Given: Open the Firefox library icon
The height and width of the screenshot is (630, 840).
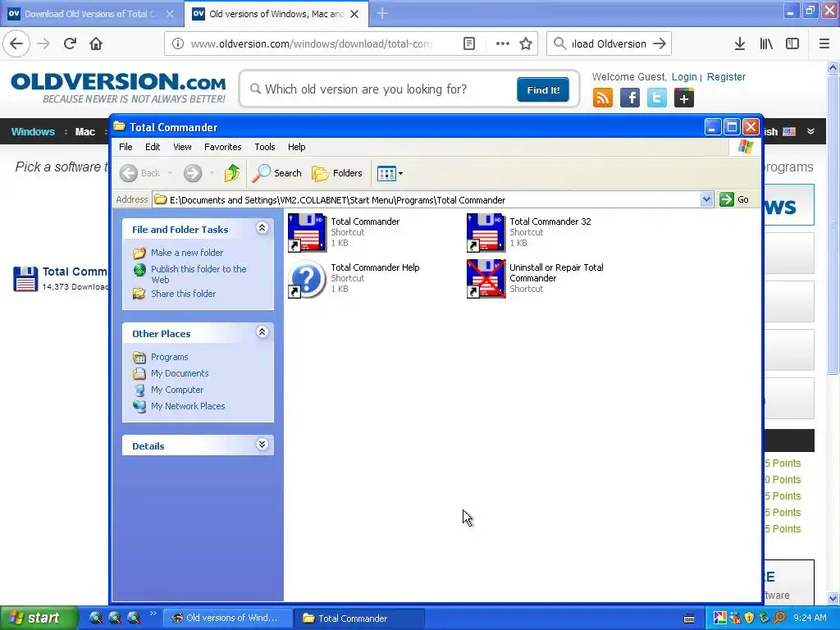Looking at the screenshot, I should tap(766, 44).
